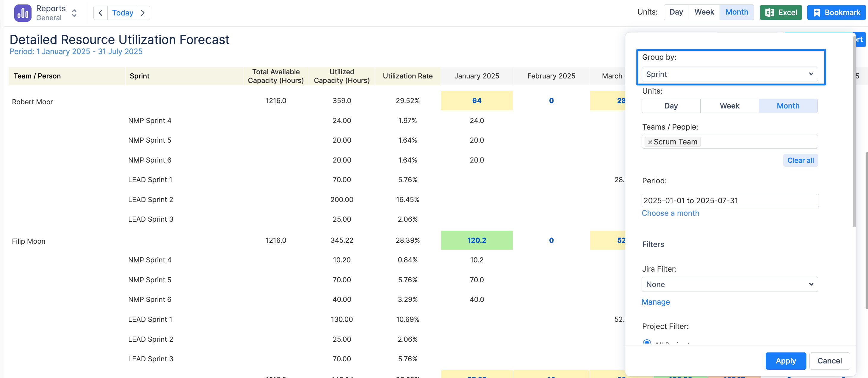
Task: Switch panel units to Week
Action: click(x=729, y=106)
